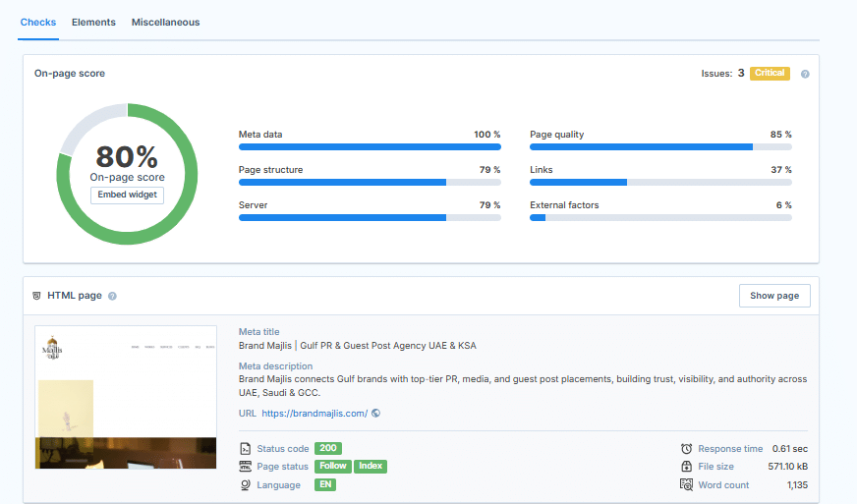Click the Language icon
The height and width of the screenshot is (504, 857).
click(246, 485)
